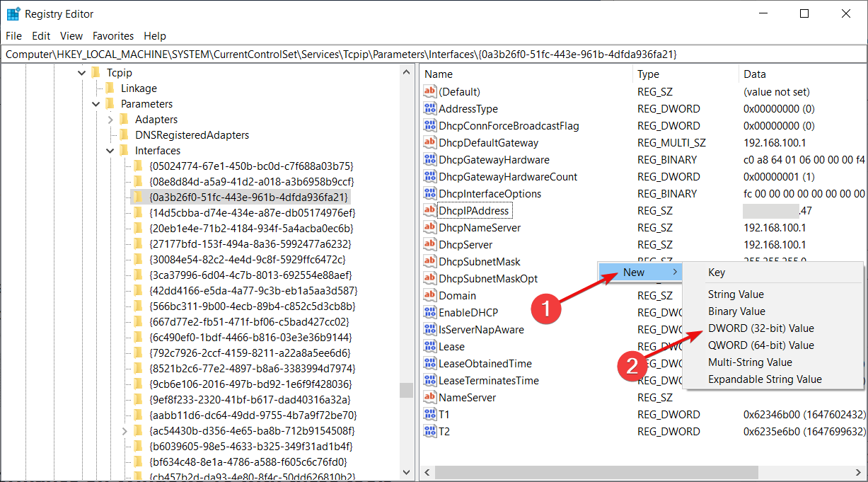This screenshot has height=482, width=868.
Task: Select the IsServerNapAware value icon
Action: pyautogui.click(x=429, y=329)
